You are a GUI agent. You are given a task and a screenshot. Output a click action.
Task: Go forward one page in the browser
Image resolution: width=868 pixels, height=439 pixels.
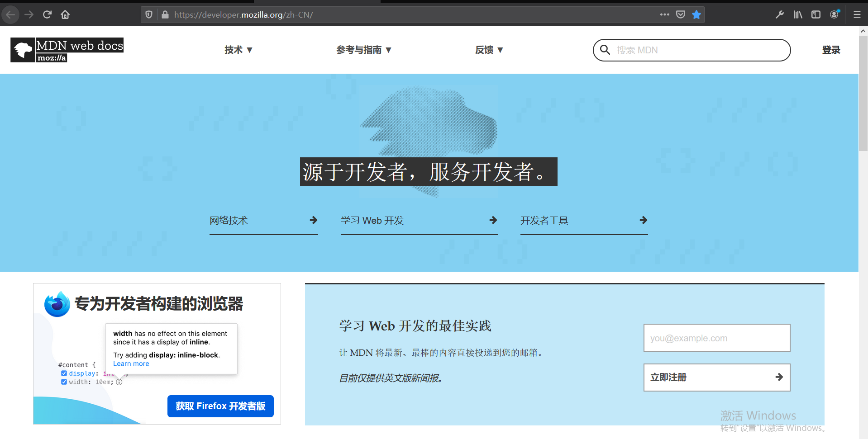click(x=29, y=14)
